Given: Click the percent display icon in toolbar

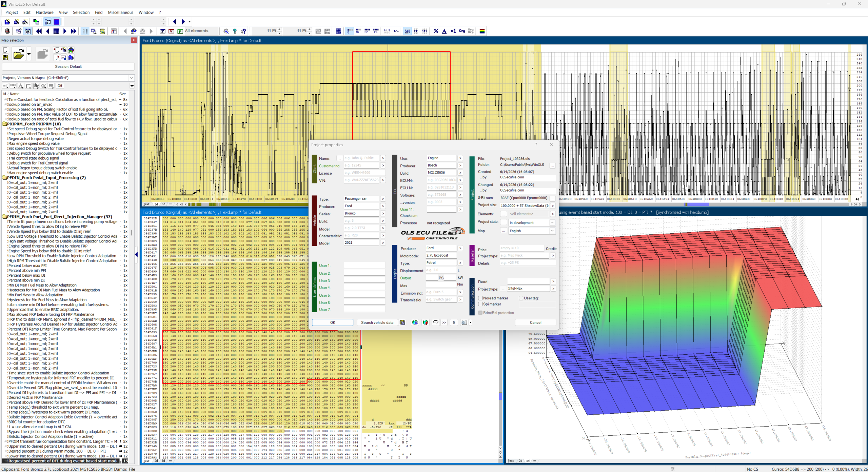Looking at the screenshot, I should [x=436, y=31].
